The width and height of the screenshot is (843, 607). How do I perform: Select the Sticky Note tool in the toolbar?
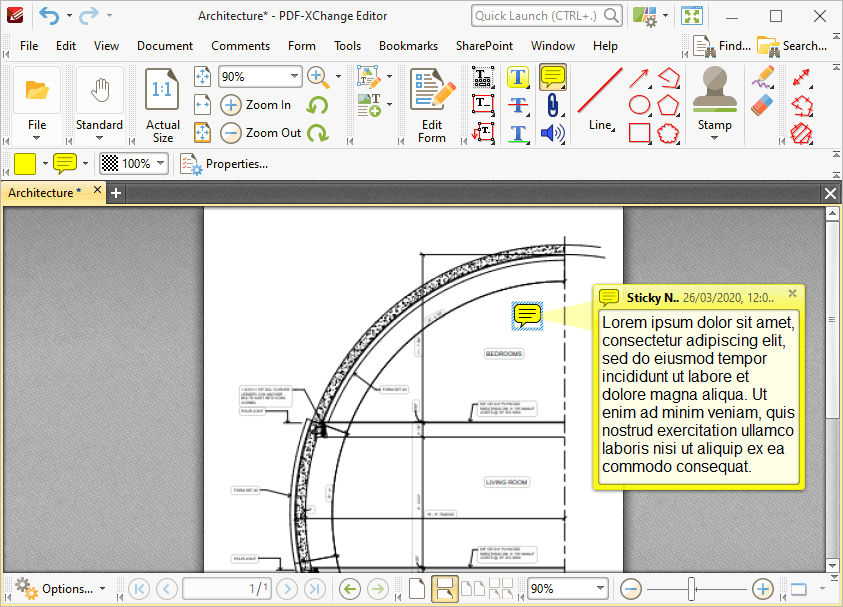click(552, 77)
